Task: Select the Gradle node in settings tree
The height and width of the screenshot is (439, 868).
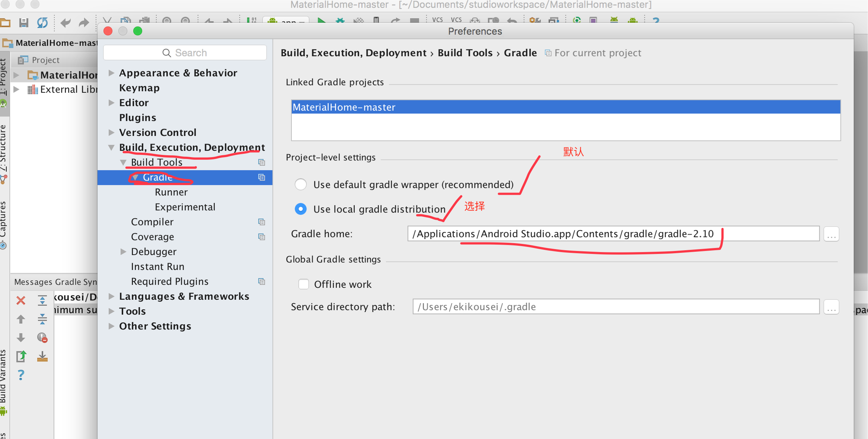Action: 185,177
